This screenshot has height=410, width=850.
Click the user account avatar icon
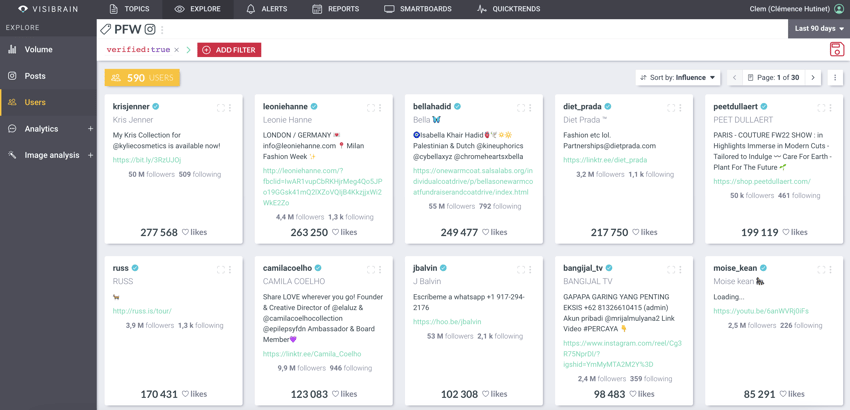click(x=840, y=9)
